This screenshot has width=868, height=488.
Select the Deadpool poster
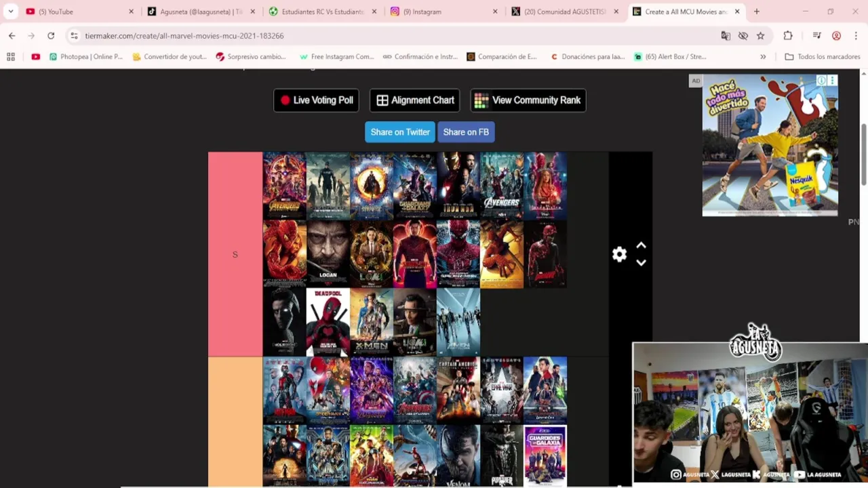tap(328, 323)
